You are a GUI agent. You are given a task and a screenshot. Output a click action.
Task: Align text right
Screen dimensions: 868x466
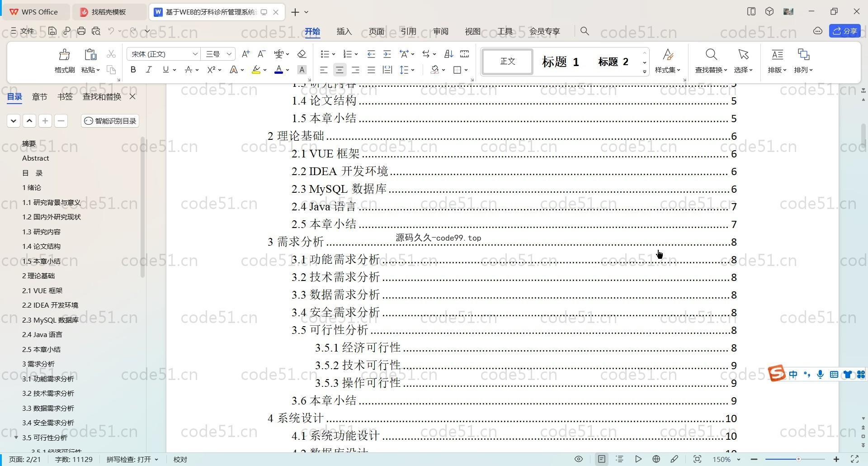coord(356,70)
